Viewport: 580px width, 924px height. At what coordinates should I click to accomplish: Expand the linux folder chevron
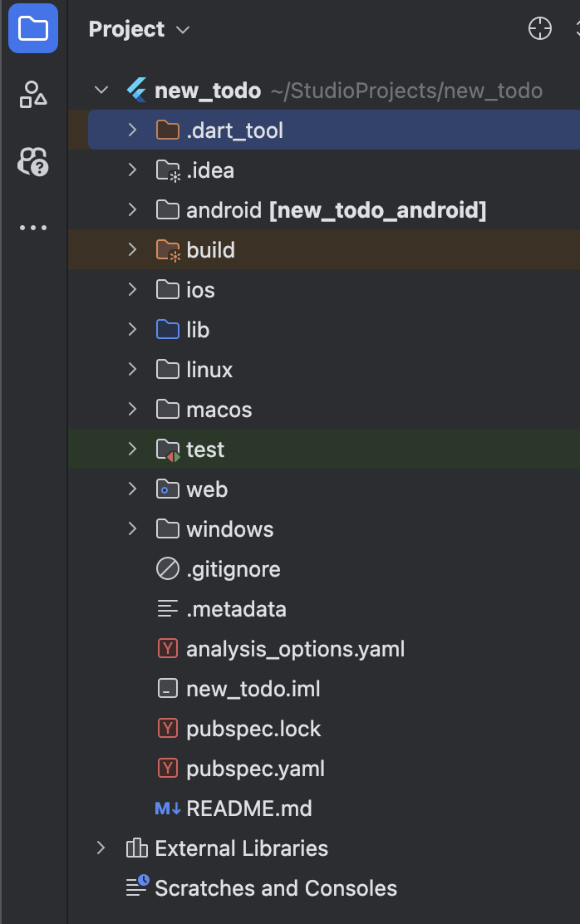[133, 370]
